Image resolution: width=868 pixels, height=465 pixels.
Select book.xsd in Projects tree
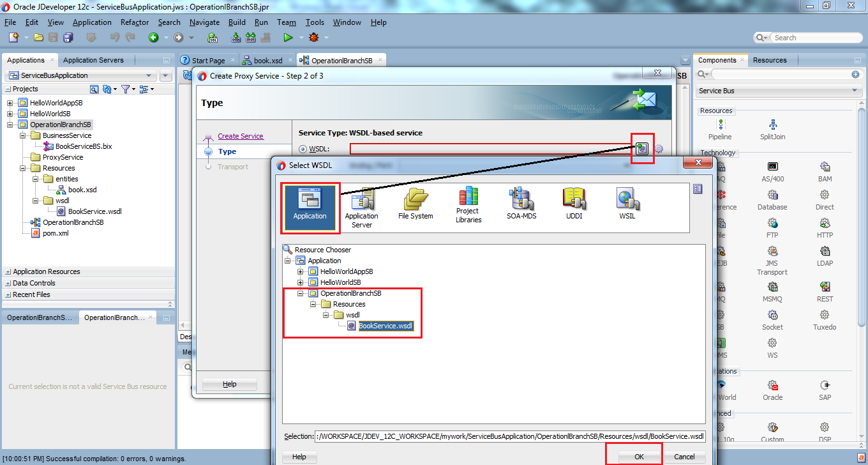point(82,190)
